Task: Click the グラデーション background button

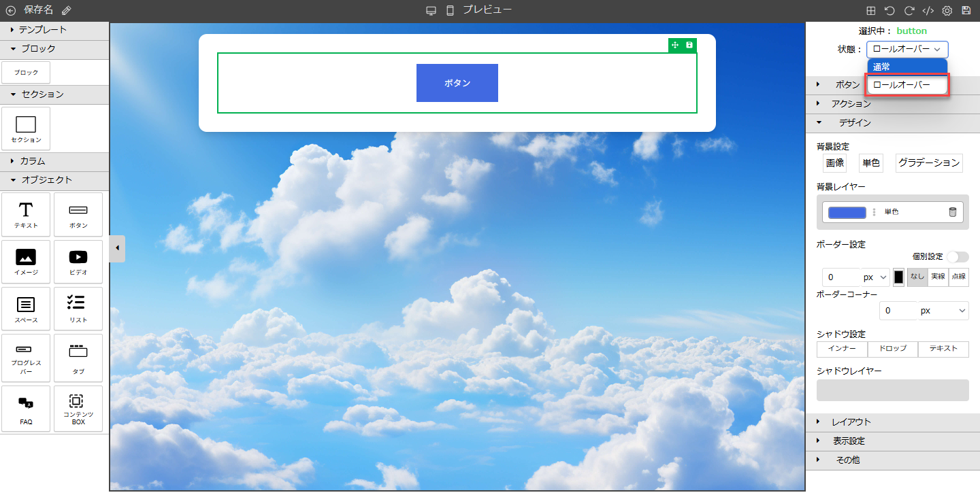Action: 928,163
